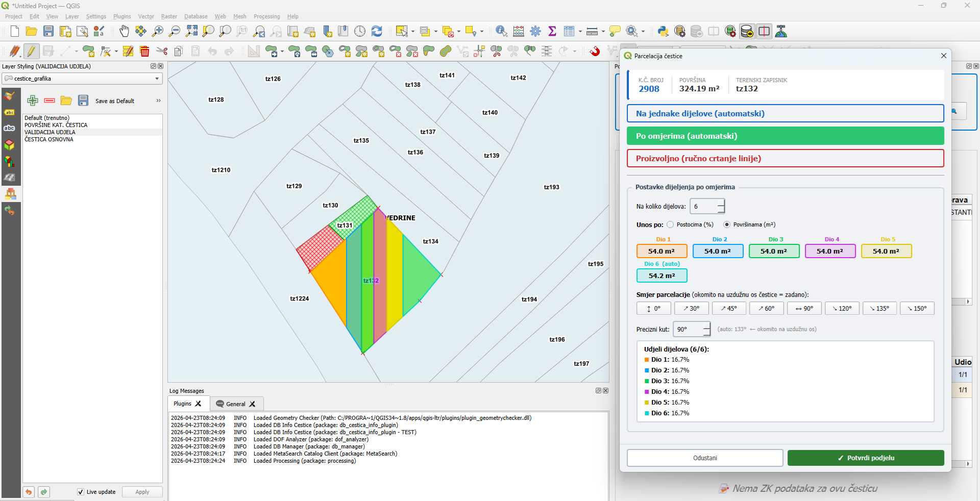Viewport: 980px width, 501px height.
Task: Toggle editing with the pencil icon
Action: (32, 51)
